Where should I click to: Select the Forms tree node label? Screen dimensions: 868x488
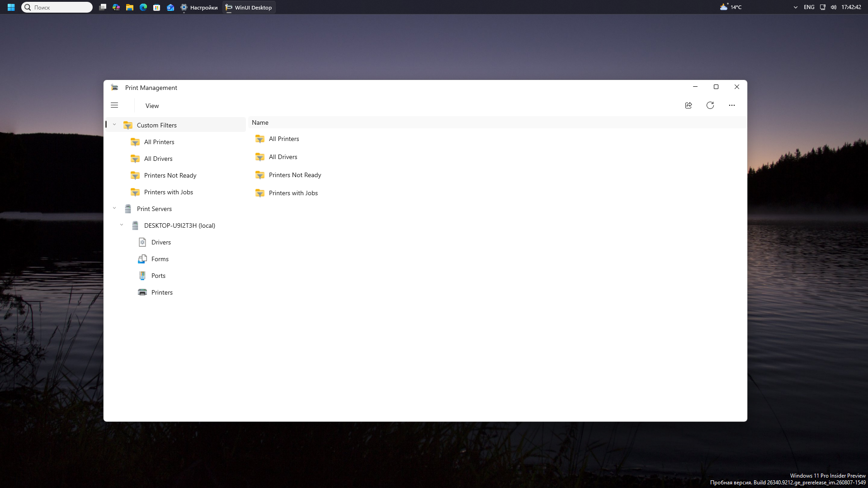(160, 259)
